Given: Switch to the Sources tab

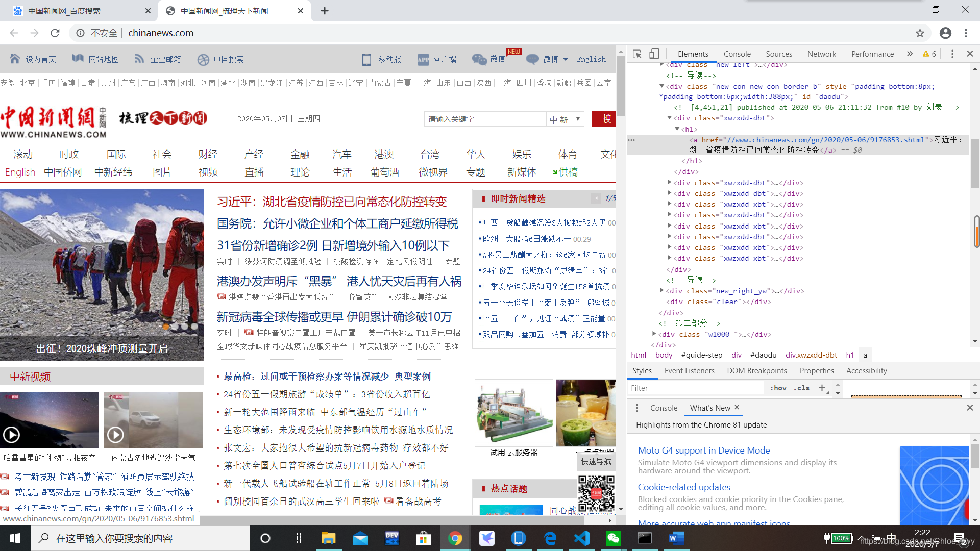Looking at the screenshot, I should [x=779, y=54].
